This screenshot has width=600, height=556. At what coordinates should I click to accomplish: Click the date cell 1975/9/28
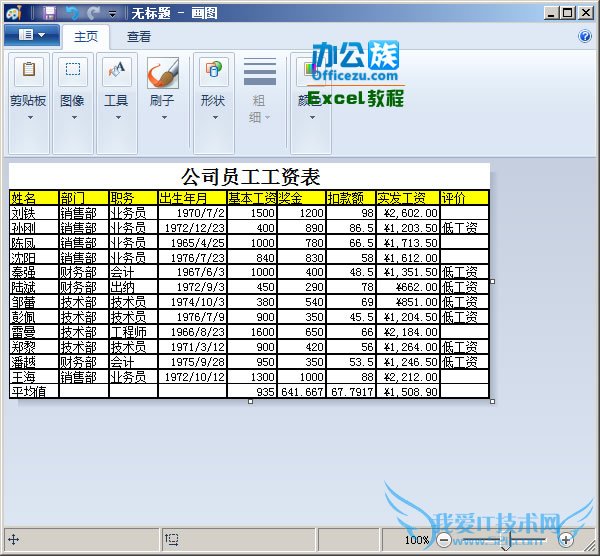coord(192,362)
